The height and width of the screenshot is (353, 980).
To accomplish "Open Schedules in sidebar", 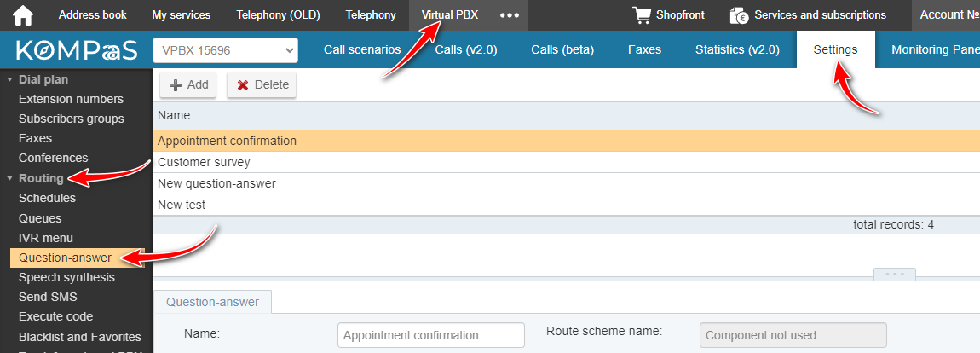I will 48,198.
